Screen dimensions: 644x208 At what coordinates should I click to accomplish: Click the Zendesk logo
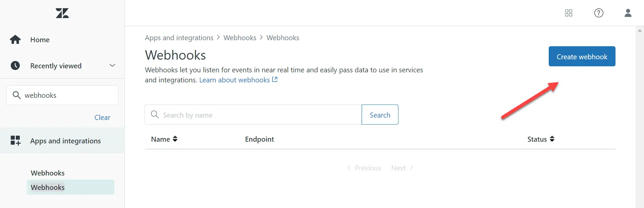point(62,13)
